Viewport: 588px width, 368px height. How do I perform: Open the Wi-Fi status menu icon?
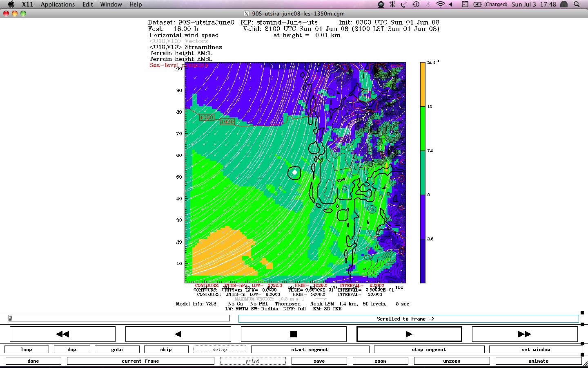point(440,4)
